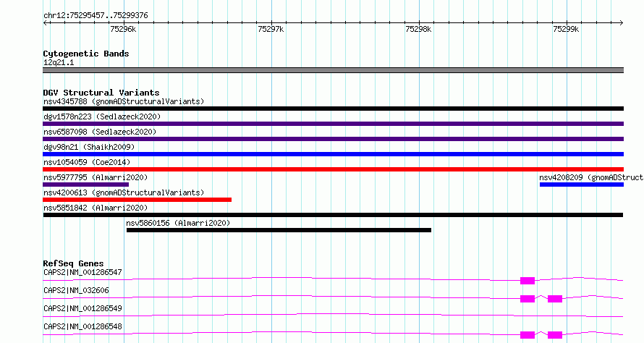Select the gray 12q21.1 cytogenetic band bar
The height and width of the screenshot is (343, 644).
click(333, 70)
